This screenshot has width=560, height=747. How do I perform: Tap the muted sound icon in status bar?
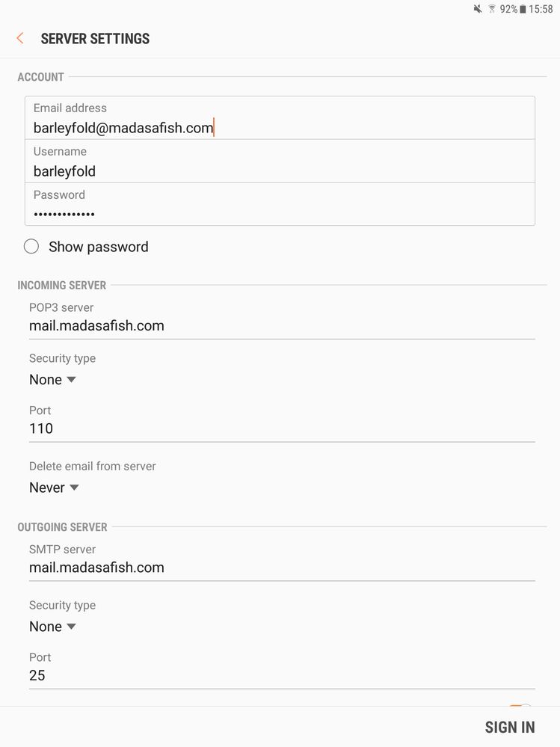coord(478,9)
